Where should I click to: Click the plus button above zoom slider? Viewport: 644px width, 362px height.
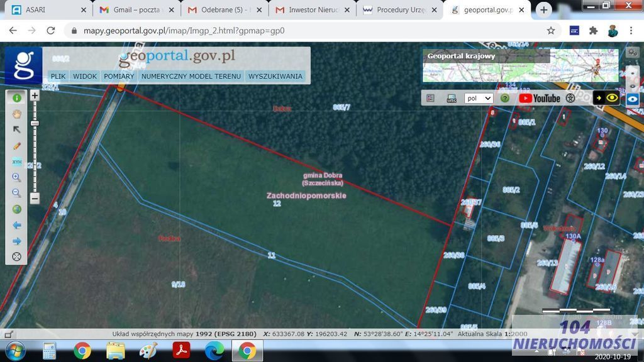point(35,96)
